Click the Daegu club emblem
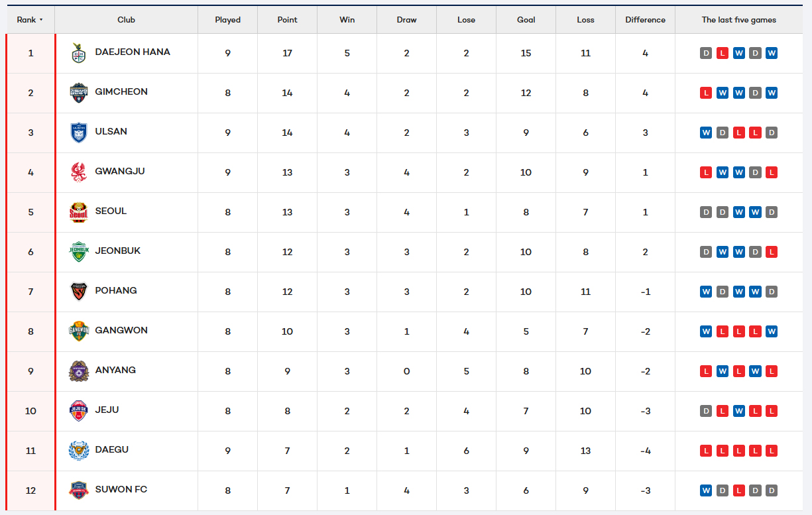The width and height of the screenshot is (812, 515). pos(78,451)
